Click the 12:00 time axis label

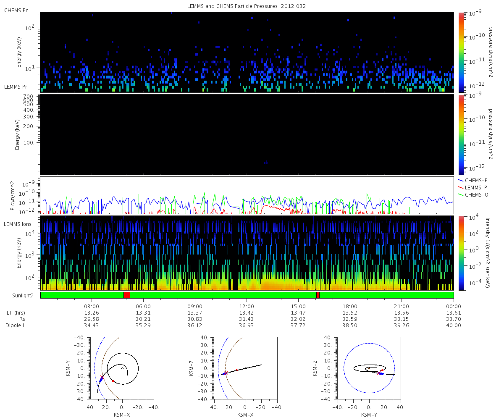[x=247, y=306]
